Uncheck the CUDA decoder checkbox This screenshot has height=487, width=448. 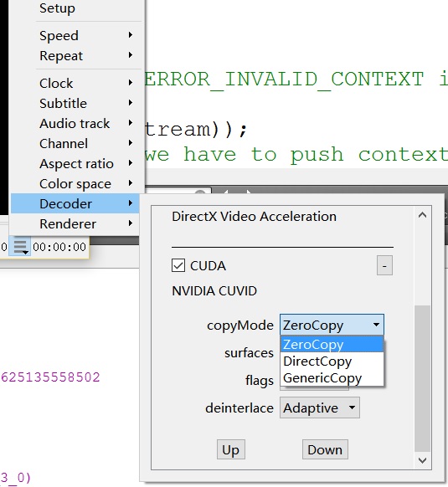click(178, 265)
